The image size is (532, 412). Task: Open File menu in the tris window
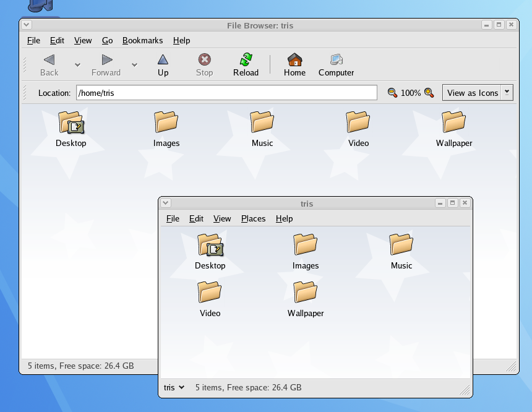tap(173, 218)
